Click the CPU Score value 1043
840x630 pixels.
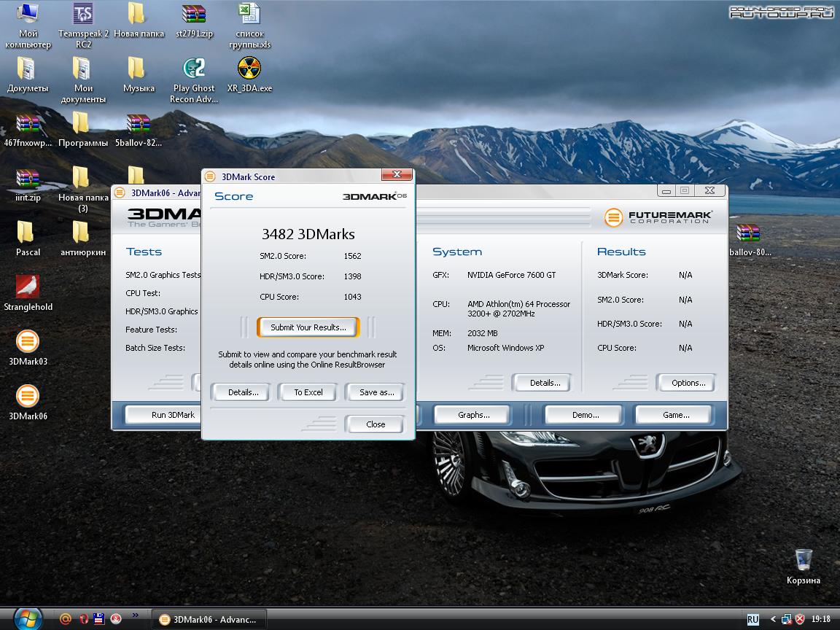(x=352, y=297)
